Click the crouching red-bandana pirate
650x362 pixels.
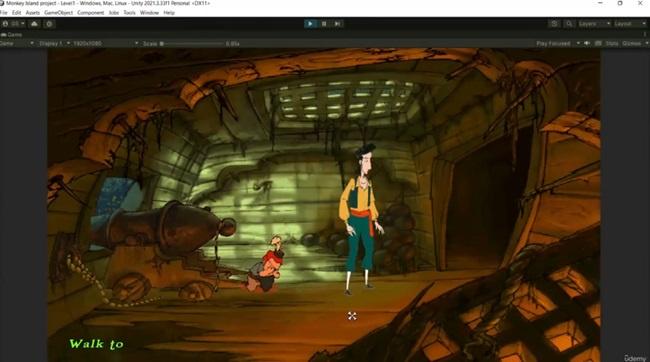point(266,264)
